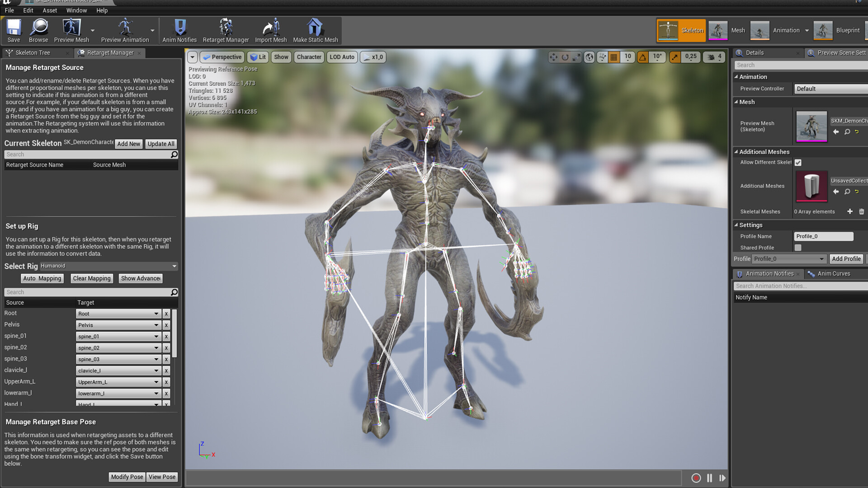
Task: Expand the Preview Controller Default dropdown
Action: (831, 89)
